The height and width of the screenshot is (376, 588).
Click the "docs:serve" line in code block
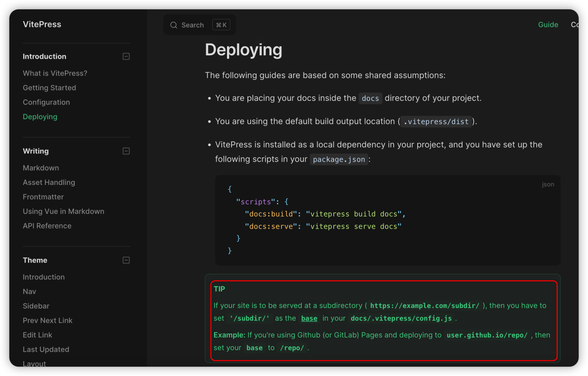(x=323, y=226)
